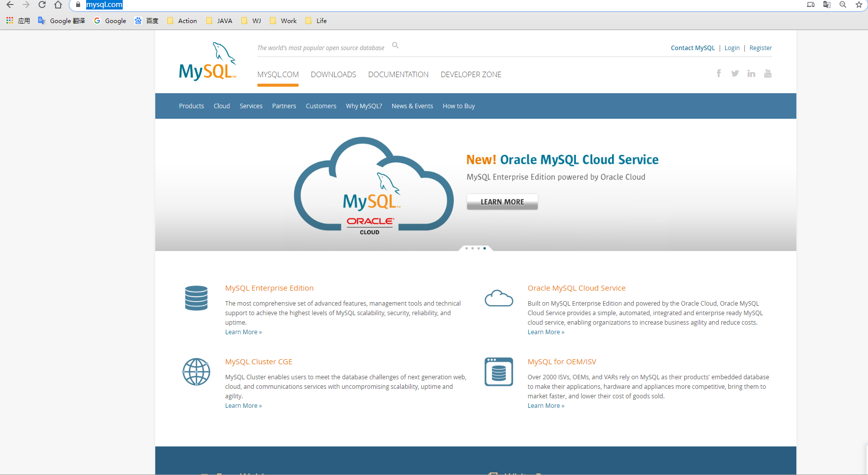Viewport: 868px width, 475px height.
Task: Open the MySQL for OEM/ISV heading link
Action: (562, 362)
